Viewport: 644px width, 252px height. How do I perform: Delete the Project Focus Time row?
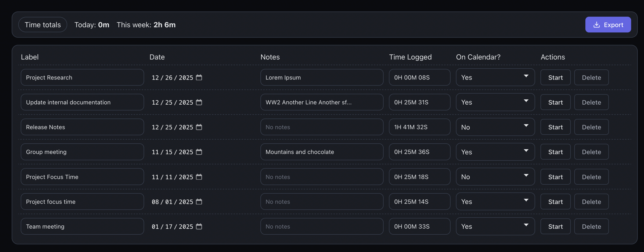591,177
